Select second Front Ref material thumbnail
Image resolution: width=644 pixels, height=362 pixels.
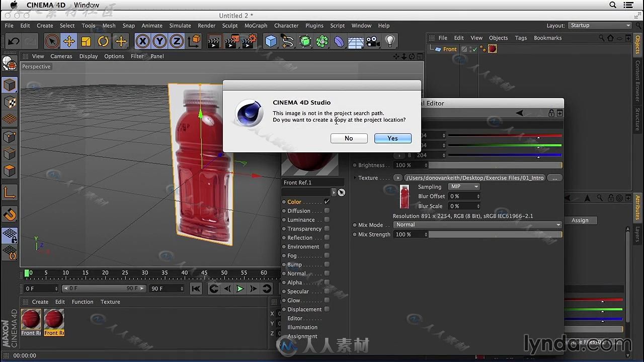point(54,322)
